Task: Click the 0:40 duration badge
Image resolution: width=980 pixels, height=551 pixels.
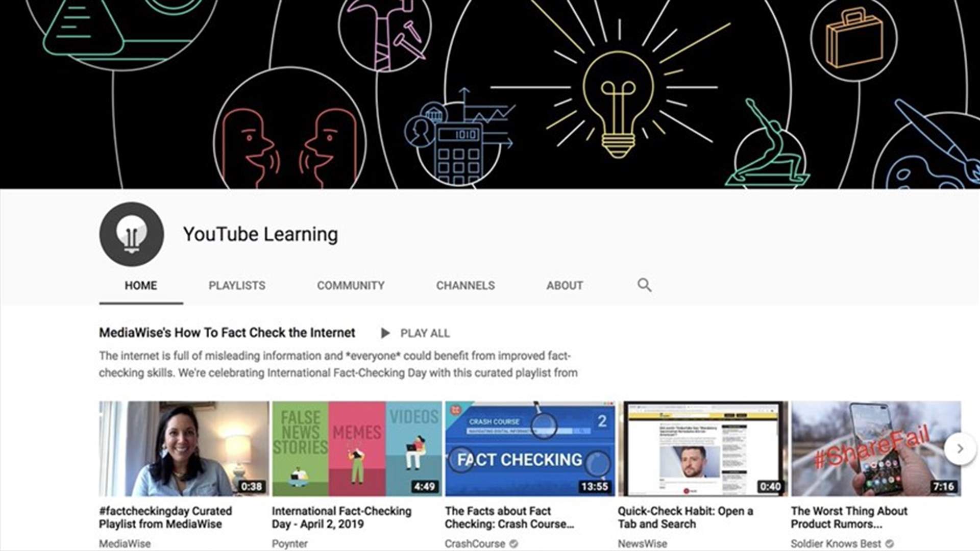Action: tap(770, 487)
